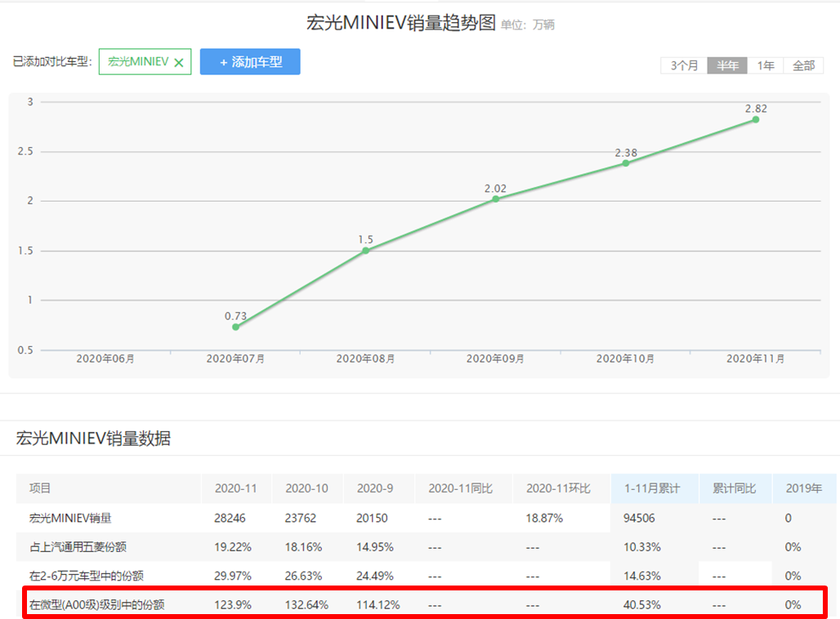The height and width of the screenshot is (619, 840).
Task: Click the 10.33% cumulative share cell
Action: 641,547
